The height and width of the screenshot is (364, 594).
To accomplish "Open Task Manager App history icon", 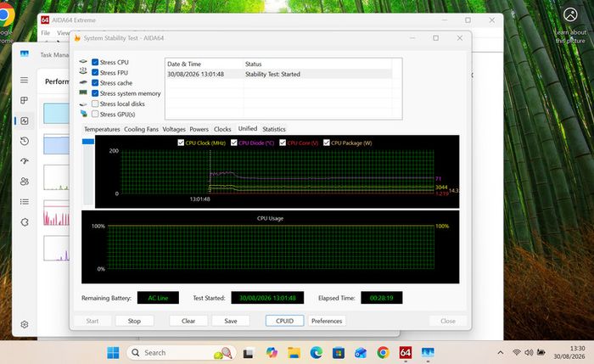I will pos(25,141).
